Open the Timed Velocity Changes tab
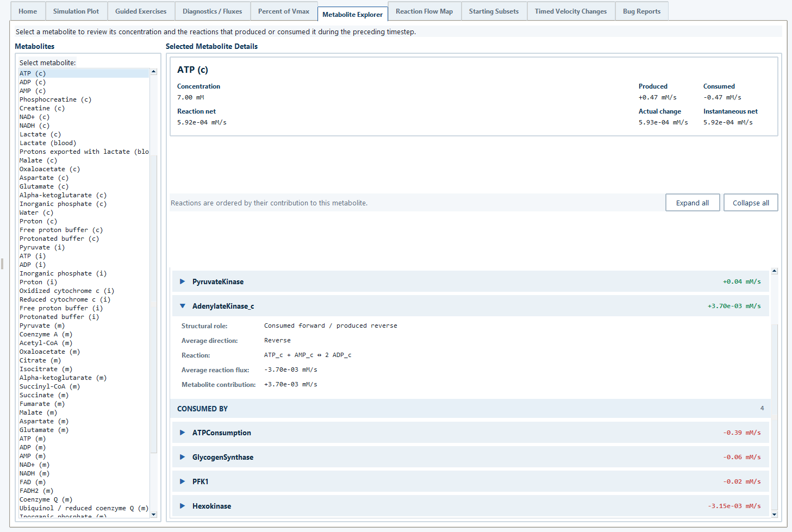Image resolution: width=792 pixels, height=532 pixels. 571,11
